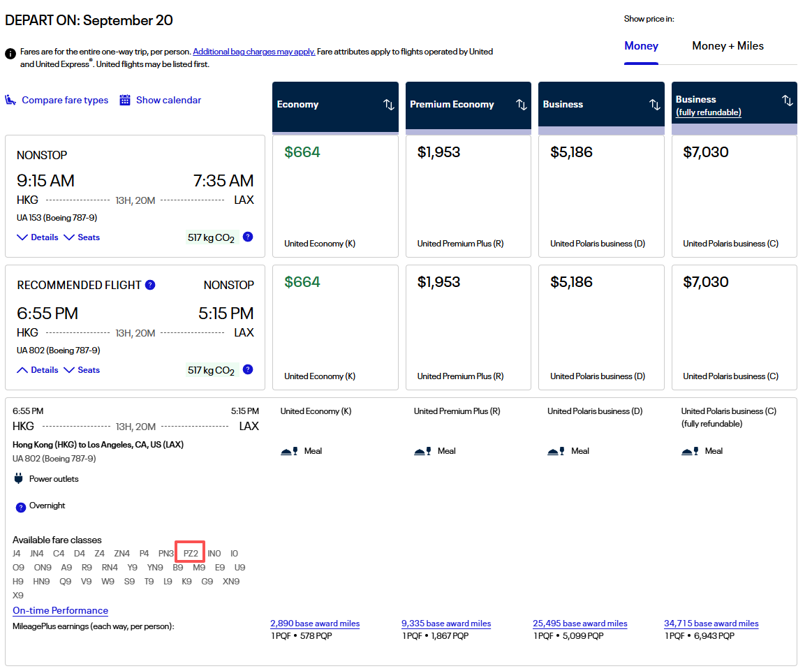Expand Details for the 9:15 AM flight
812x671 pixels.
coord(37,237)
